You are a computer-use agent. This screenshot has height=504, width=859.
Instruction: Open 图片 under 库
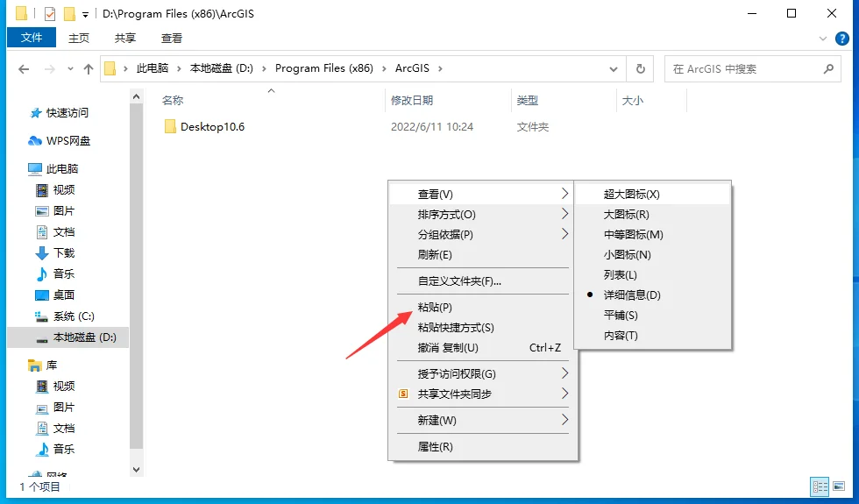[x=55, y=408]
